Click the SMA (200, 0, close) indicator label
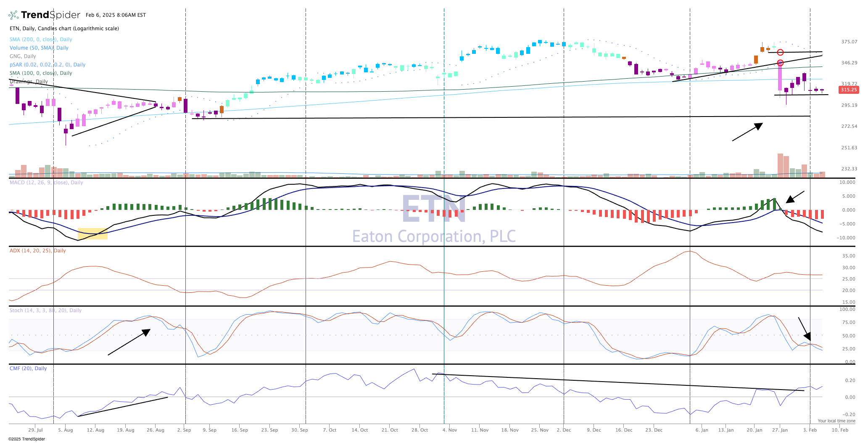Viewport: 868px width, 443px height. tap(41, 40)
